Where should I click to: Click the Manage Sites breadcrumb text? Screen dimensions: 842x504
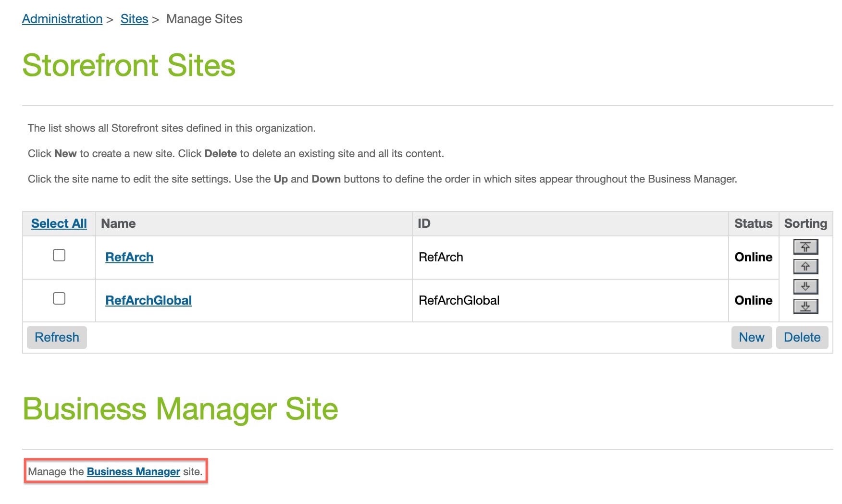click(204, 19)
